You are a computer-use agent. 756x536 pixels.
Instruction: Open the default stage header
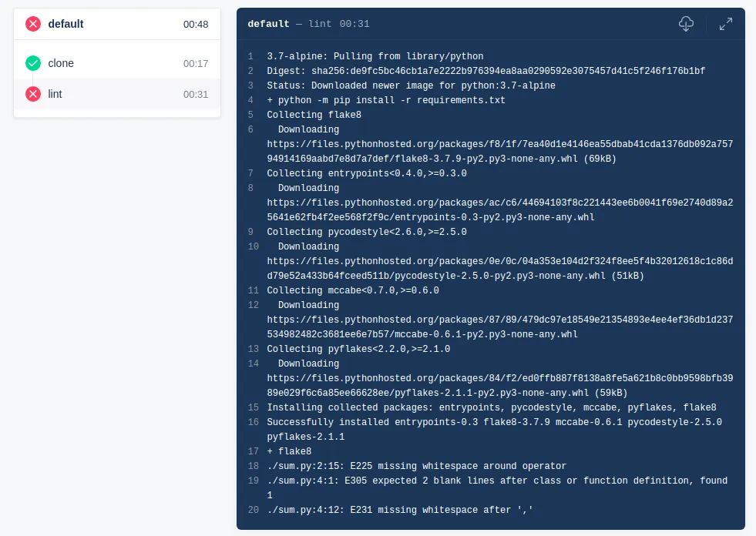(117, 24)
